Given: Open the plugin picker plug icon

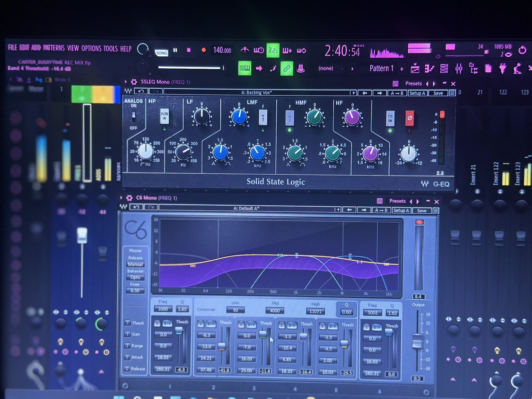Looking at the screenshot, I should pyautogui.click(x=502, y=69).
